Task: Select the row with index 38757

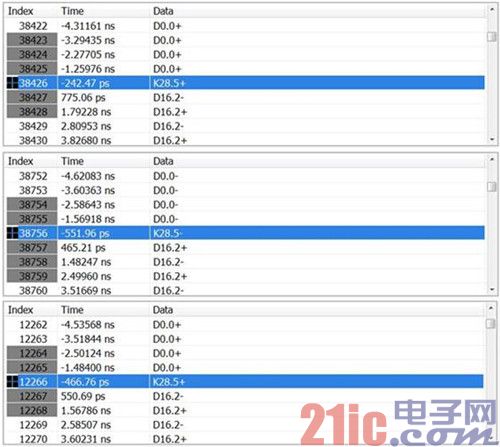Action: click(x=245, y=247)
